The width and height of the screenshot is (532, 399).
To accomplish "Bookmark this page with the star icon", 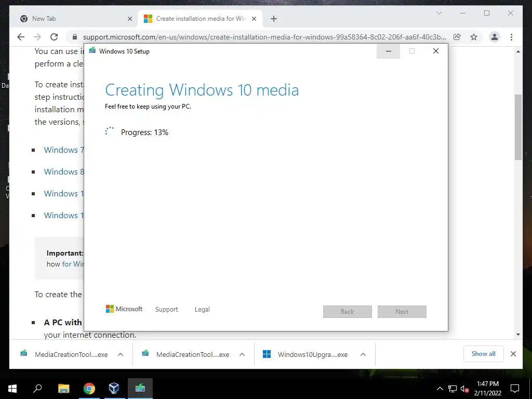I will 474,37.
